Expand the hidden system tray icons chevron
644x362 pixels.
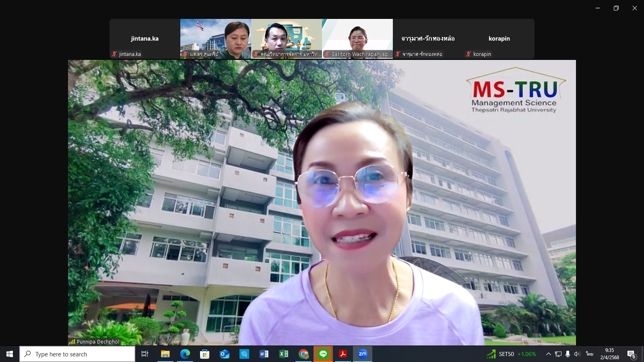click(548, 354)
